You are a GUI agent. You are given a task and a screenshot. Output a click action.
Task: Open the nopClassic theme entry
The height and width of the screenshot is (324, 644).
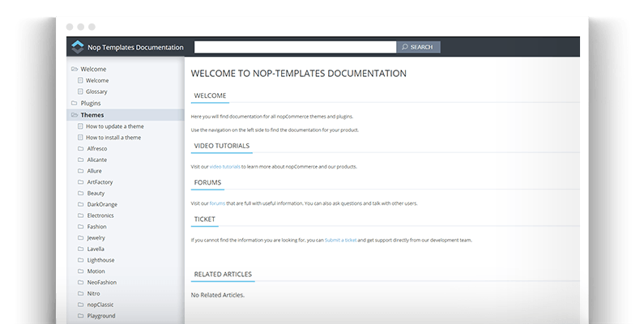pos(100,305)
